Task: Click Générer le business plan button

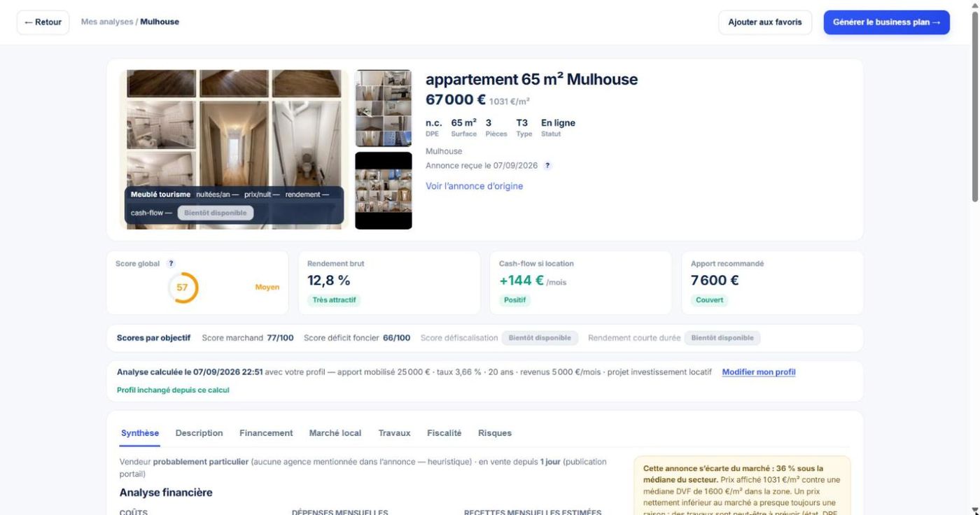Action: (886, 22)
